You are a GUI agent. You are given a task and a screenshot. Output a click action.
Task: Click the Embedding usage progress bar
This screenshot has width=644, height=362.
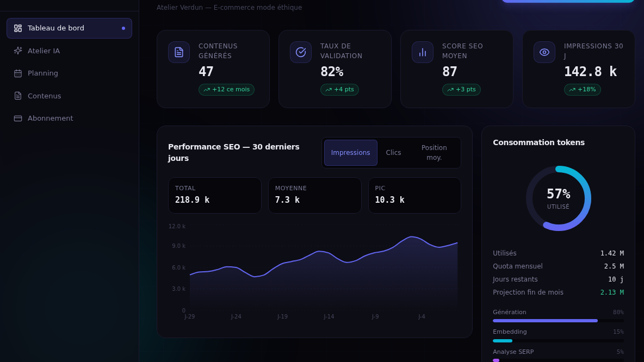558,341
